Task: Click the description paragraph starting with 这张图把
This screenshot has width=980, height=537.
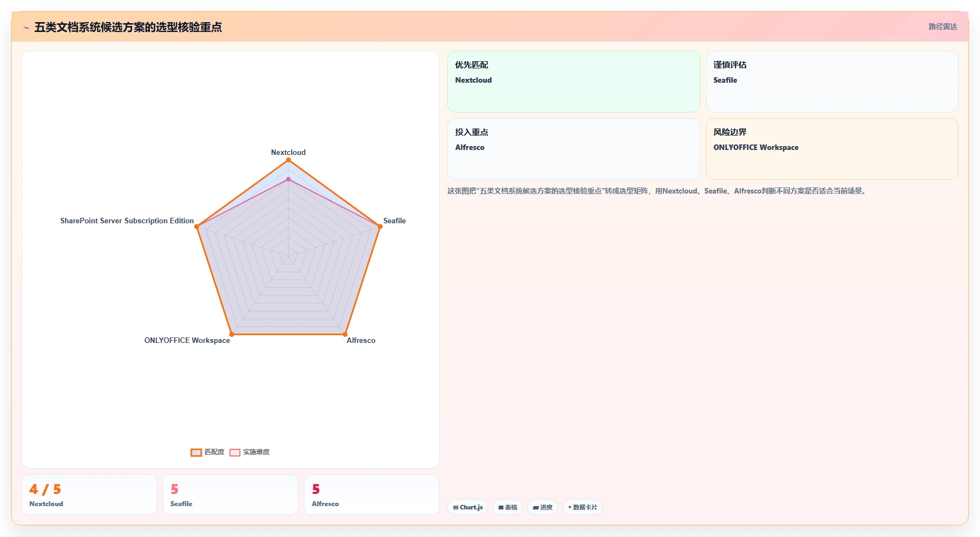Action: coord(657,191)
